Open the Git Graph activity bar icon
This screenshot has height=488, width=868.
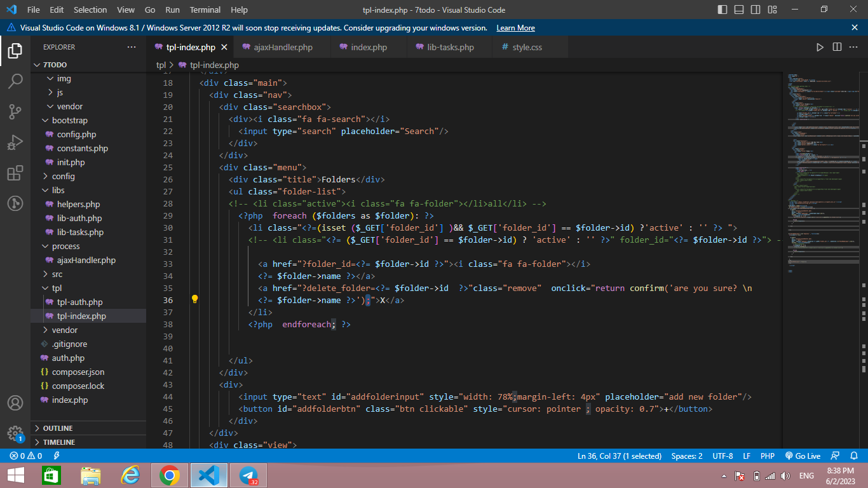click(15, 203)
